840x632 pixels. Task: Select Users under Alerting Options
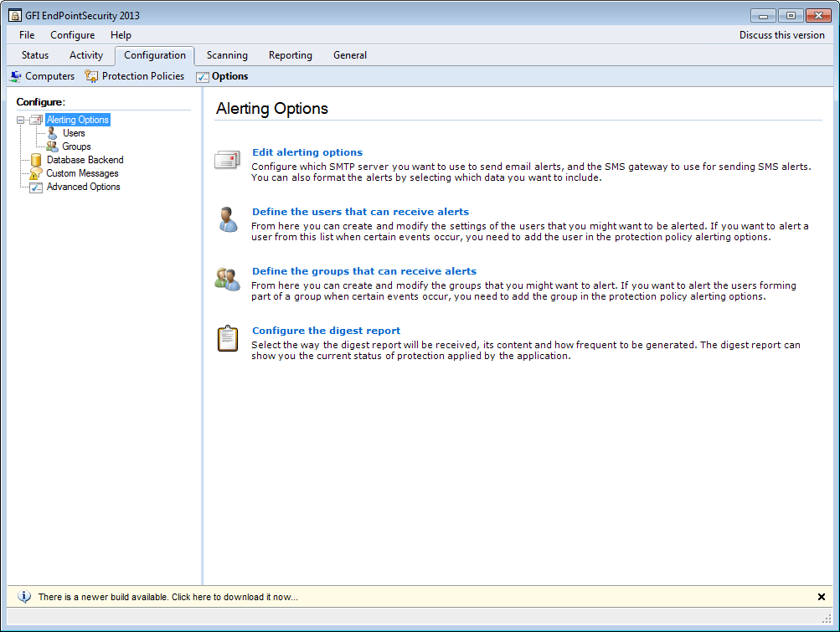click(74, 133)
